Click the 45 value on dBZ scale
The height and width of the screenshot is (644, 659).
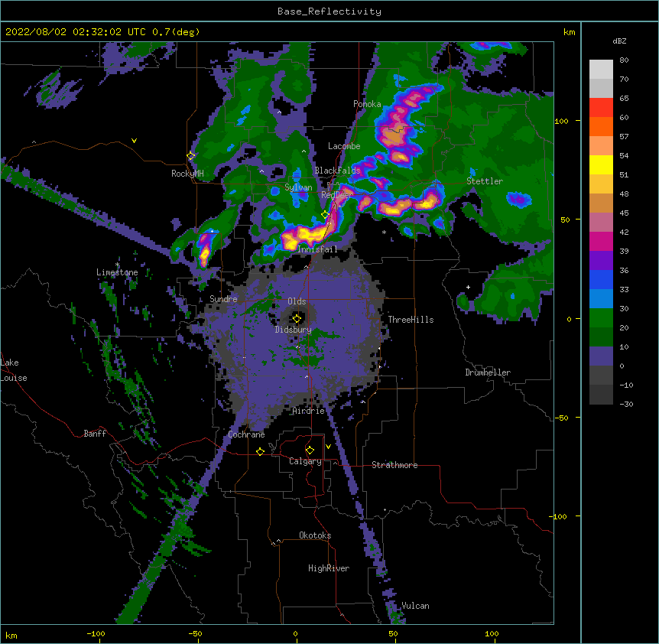click(x=624, y=213)
